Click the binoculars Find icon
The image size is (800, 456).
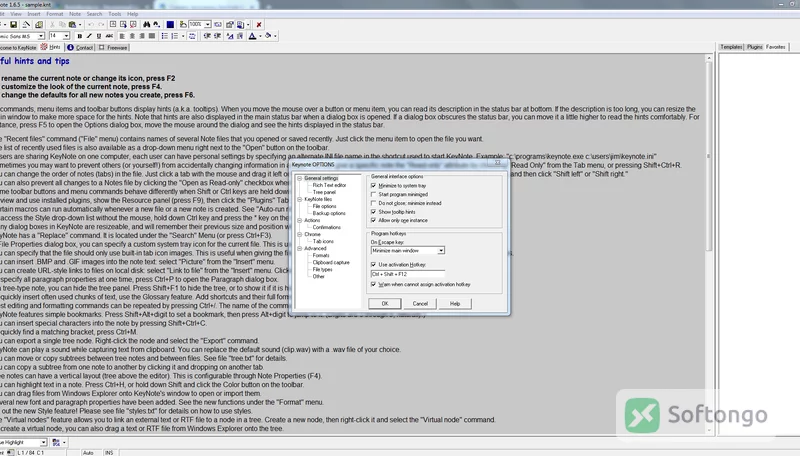pos(147,24)
